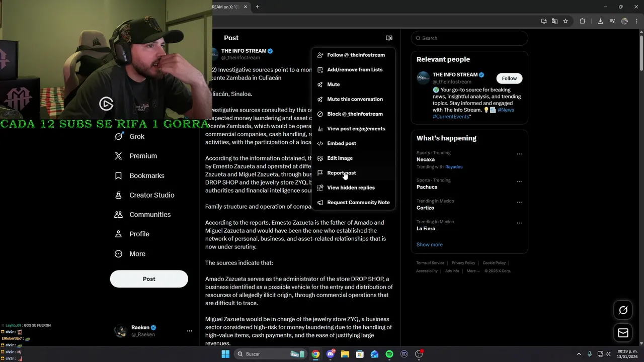
Task: Open options for Necaxa trend
Action: pos(519,154)
